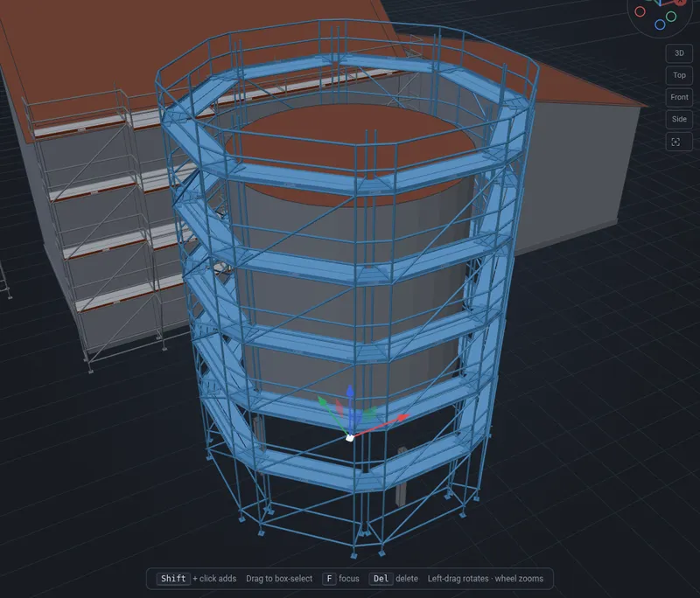Click the green circle on the orientation gizmo
Viewport: 700px width, 598px height.
click(x=670, y=17)
